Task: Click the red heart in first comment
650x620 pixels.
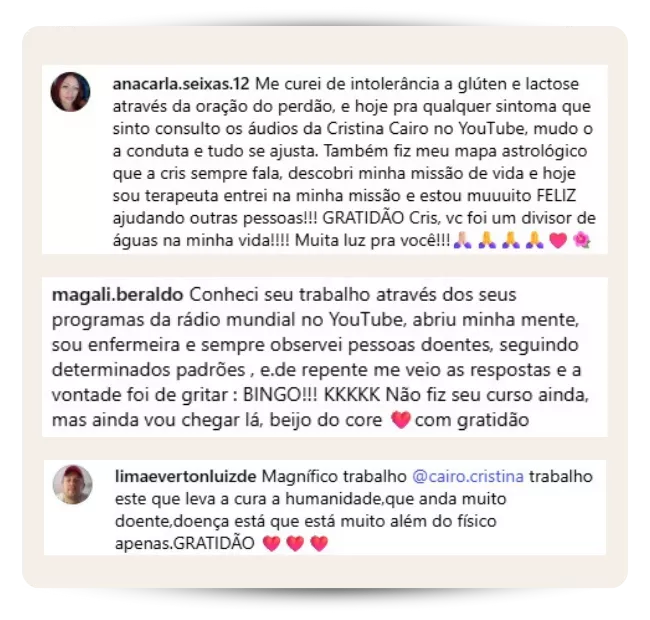Action: coord(558,240)
